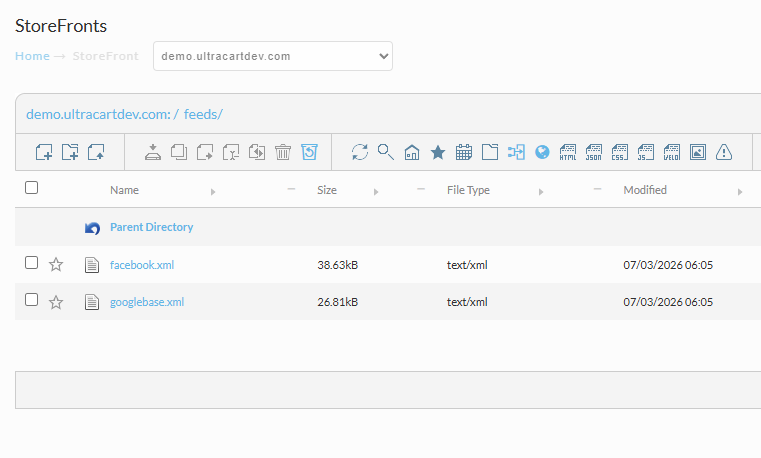The height and width of the screenshot is (458, 761).
Task: Click the 38.63kB size value
Action: tap(338, 265)
